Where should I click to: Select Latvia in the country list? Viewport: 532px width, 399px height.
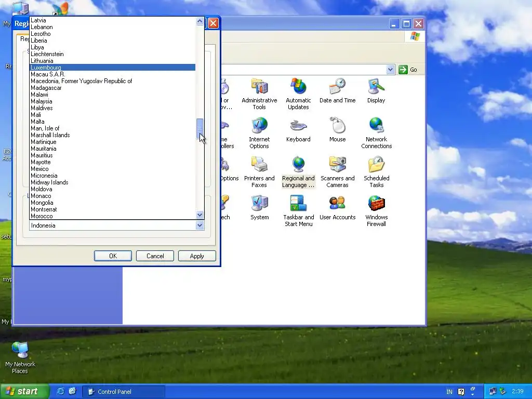[113, 20]
